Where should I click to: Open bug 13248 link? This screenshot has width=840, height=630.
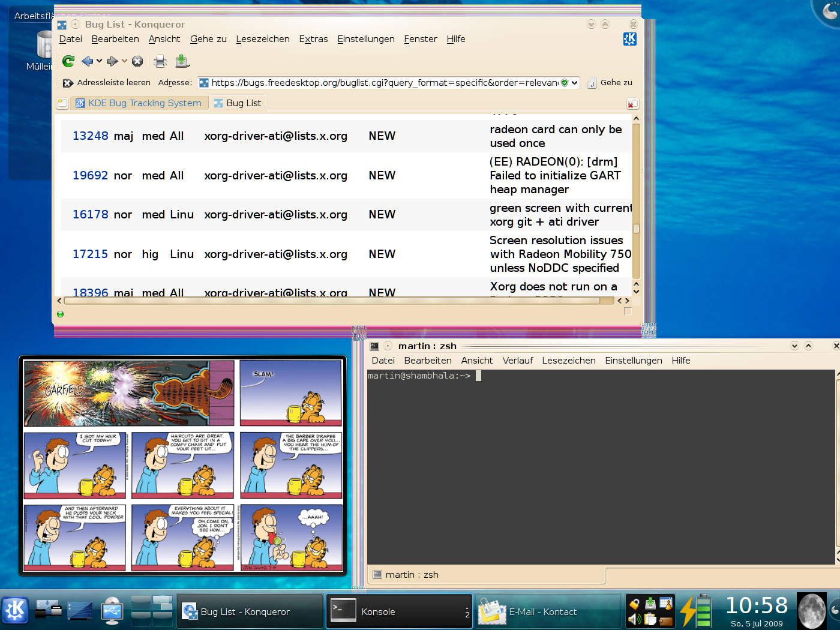[90, 136]
